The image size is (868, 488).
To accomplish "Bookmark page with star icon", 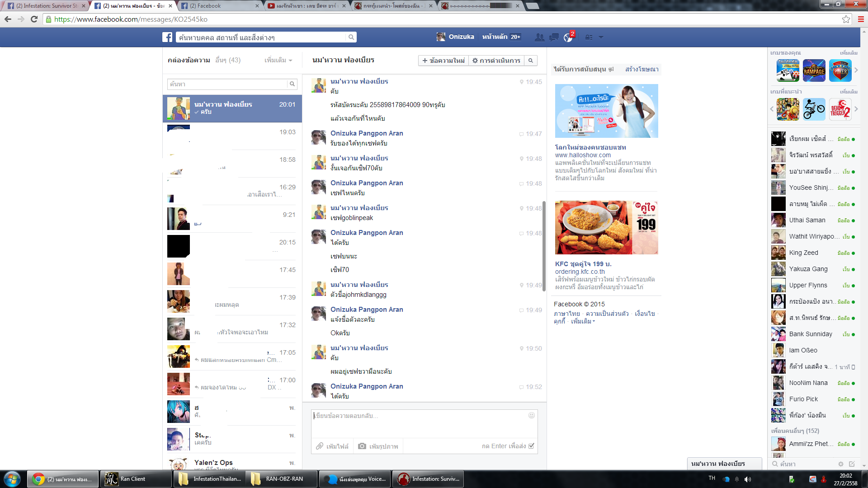I will coord(846,19).
